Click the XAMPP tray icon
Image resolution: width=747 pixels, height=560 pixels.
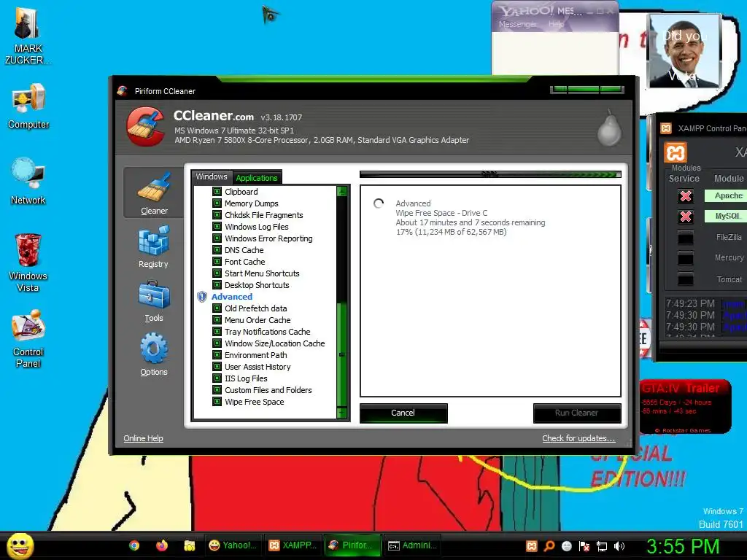point(532,546)
